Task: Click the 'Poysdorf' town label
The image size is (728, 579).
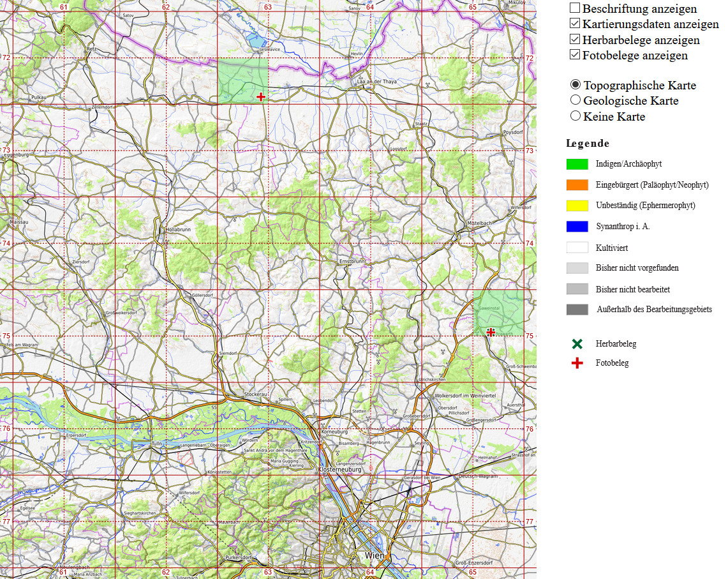Action: click(x=513, y=132)
